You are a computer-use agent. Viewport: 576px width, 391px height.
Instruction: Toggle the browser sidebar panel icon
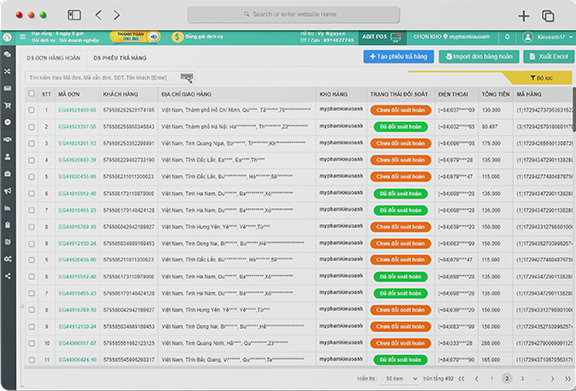click(74, 15)
